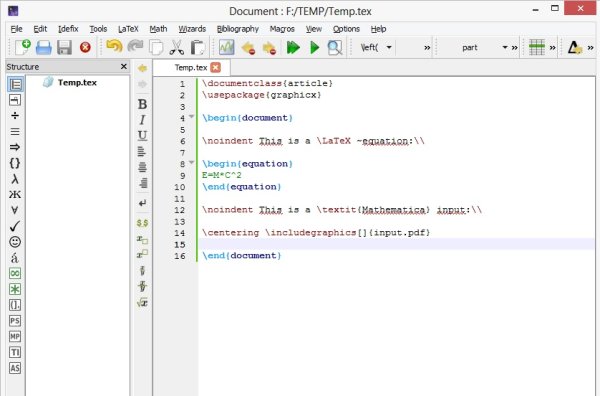Insert inline math with the $$ icon

click(142, 223)
